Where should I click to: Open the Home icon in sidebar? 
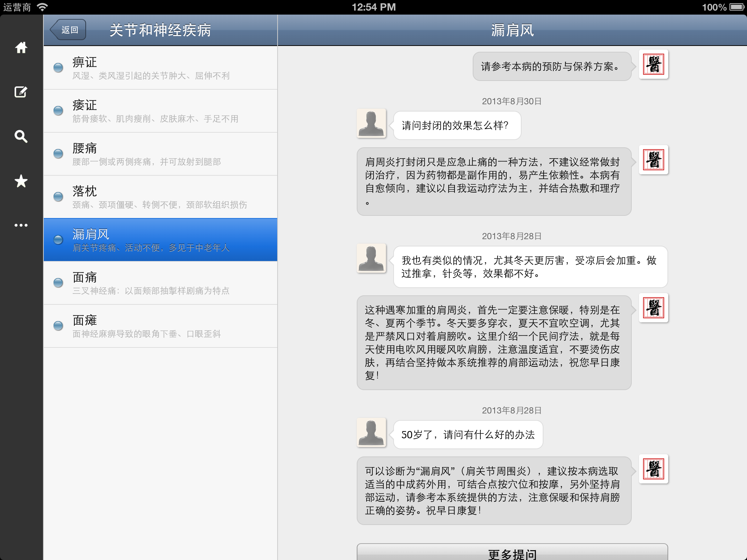(21, 47)
